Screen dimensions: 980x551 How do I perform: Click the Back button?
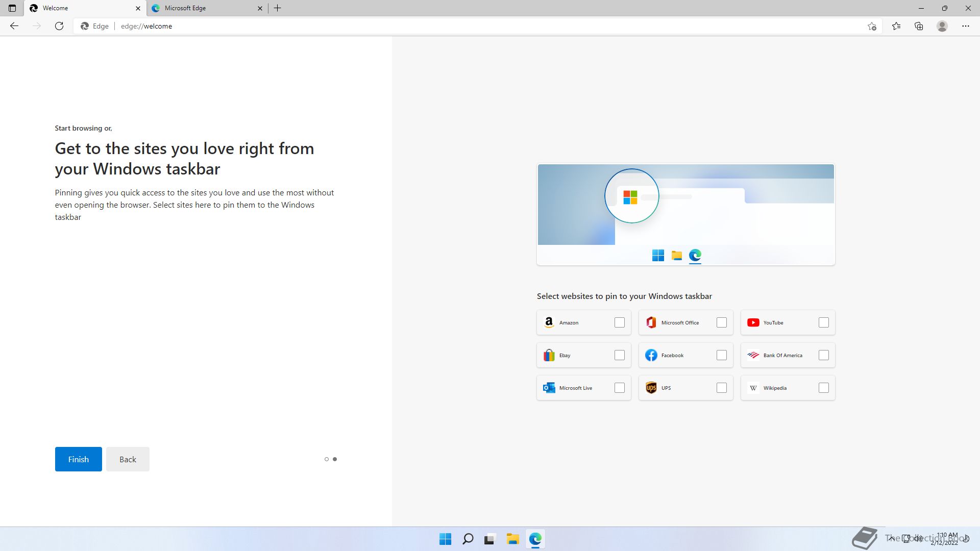click(x=128, y=459)
